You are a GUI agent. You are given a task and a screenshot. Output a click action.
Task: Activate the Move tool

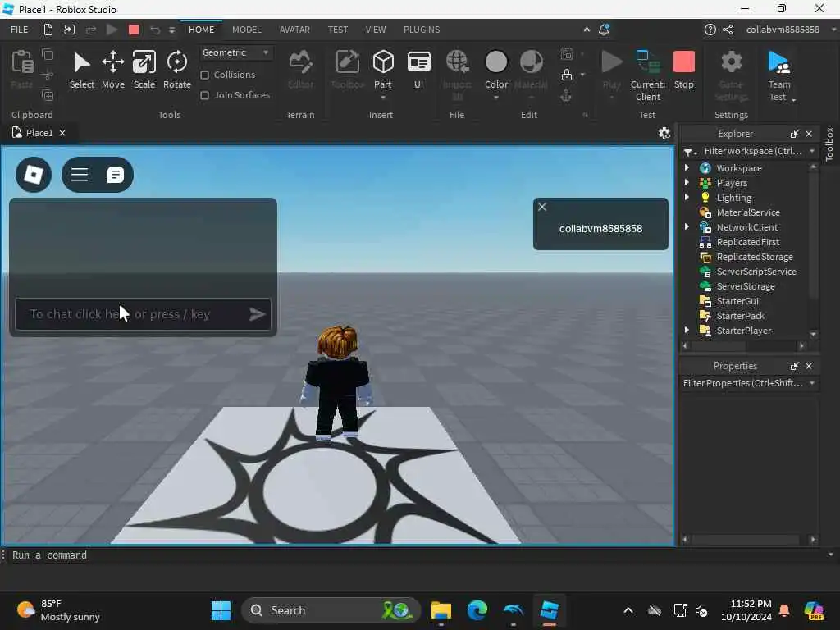113,70
